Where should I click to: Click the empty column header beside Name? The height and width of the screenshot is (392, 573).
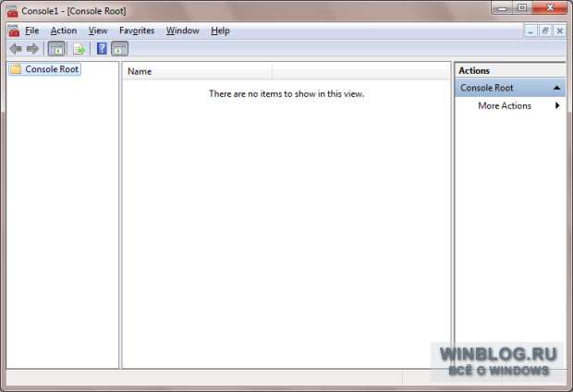[361, 71]
